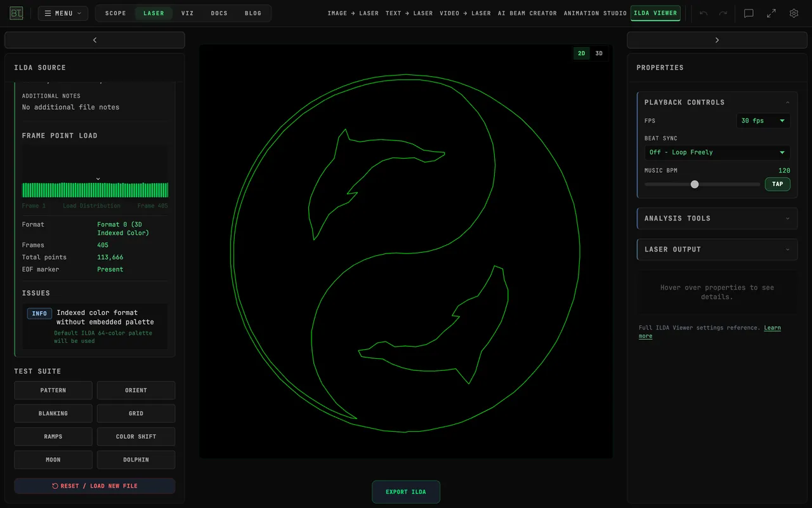Open the FPS dropdown
Image resolution: width=812 pixels, height=508 pixels.
click(x=763, y=121)
